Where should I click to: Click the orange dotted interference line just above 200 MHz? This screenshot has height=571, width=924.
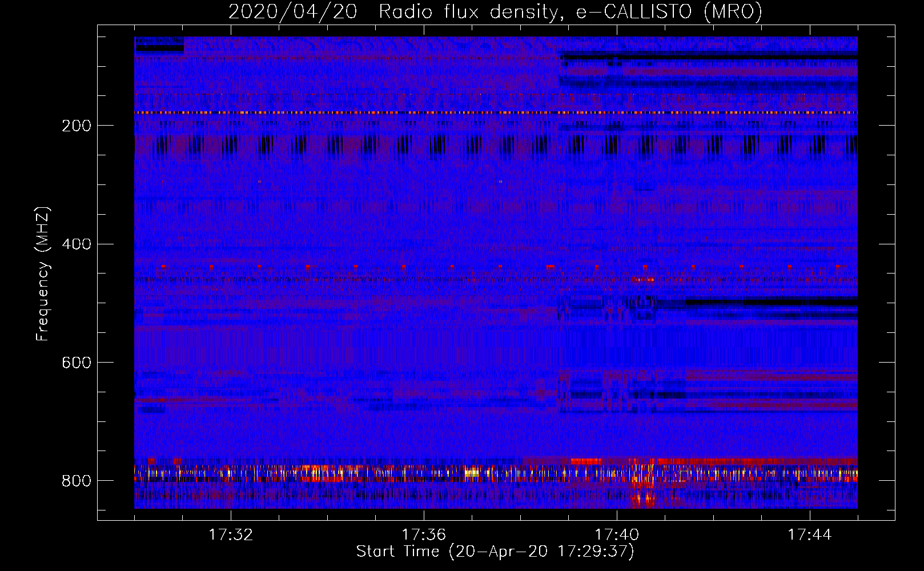point(496,112)
